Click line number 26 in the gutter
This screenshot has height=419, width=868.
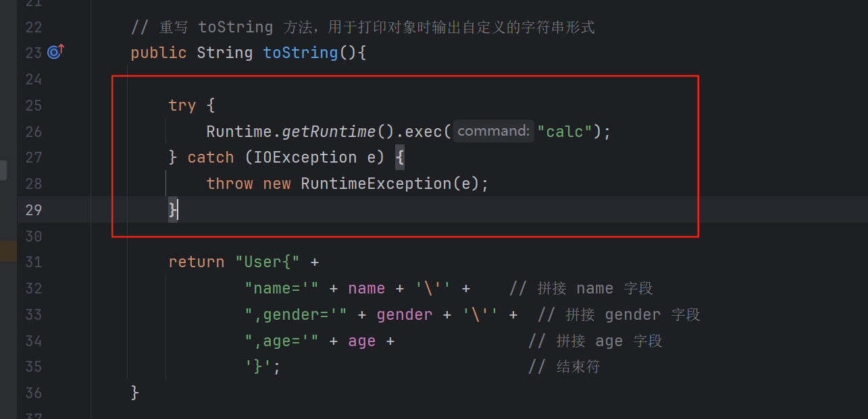[x=33, y=132]
